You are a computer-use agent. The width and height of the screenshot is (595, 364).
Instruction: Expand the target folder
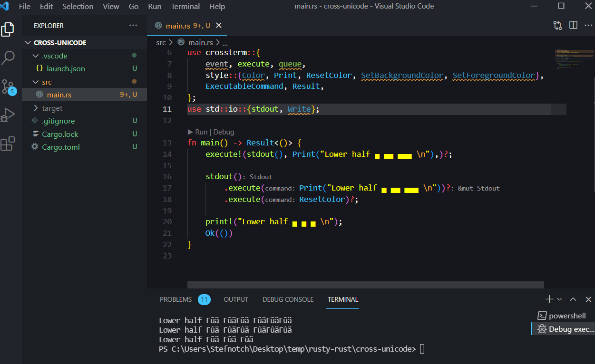[x=84, y=108]
